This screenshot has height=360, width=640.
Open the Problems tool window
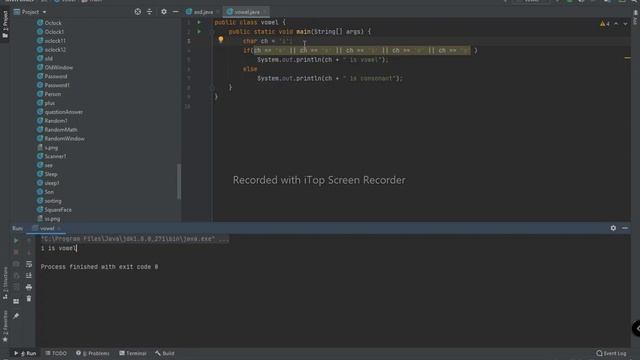click(x=93, y=353)
